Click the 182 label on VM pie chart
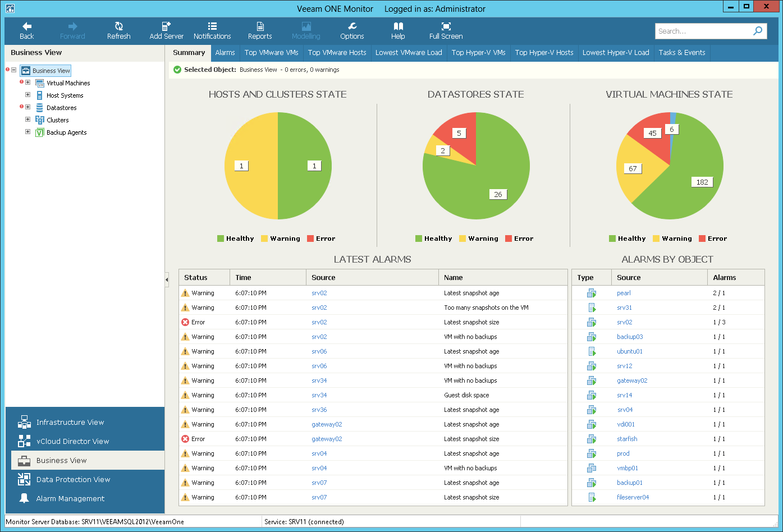 (x=702, y=182)
